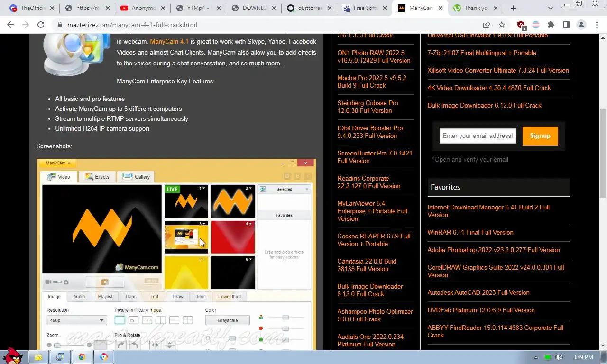Show hidden system tray icons
607x364 pixels.
pos(536,357)
